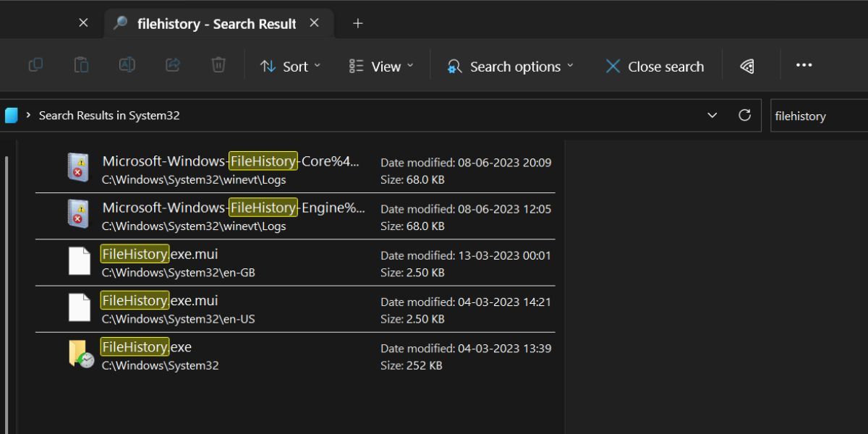Click the wireless cast icon in toolbar
The image size is (868, 434).
(x=747, y=67)
